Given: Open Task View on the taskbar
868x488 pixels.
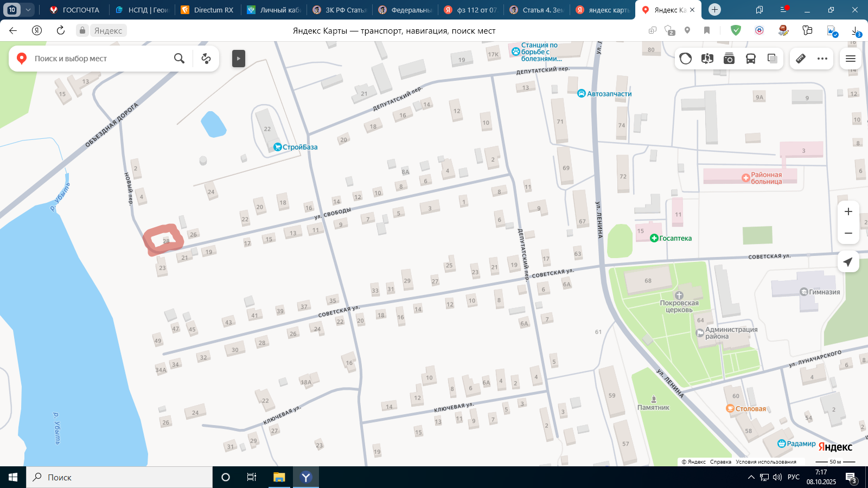Looking at the screenshot, I should [x=252, y=477].
